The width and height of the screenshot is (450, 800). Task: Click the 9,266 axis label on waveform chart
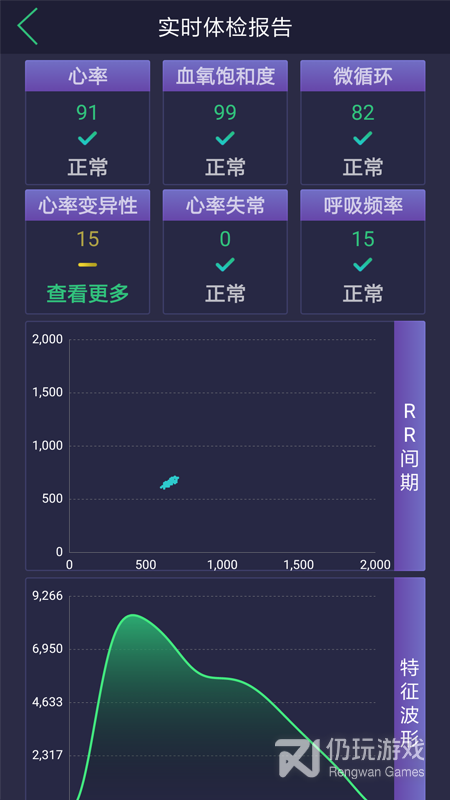tap(47, 596)
